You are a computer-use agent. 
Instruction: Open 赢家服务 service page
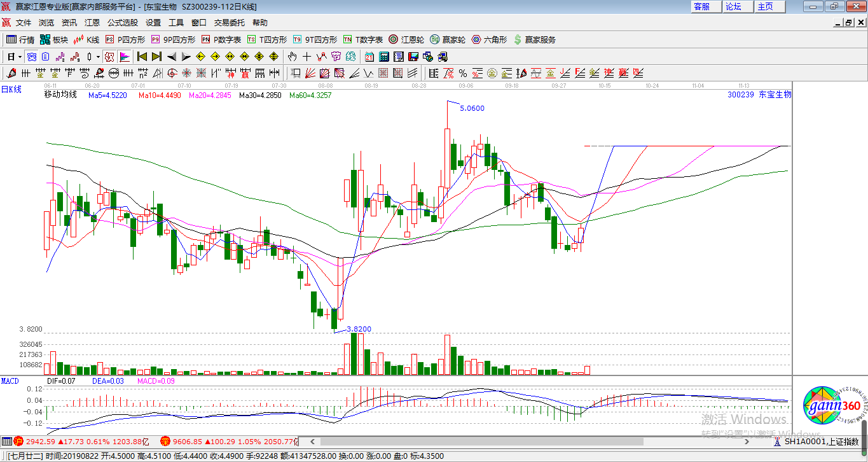tap(535, 39)
